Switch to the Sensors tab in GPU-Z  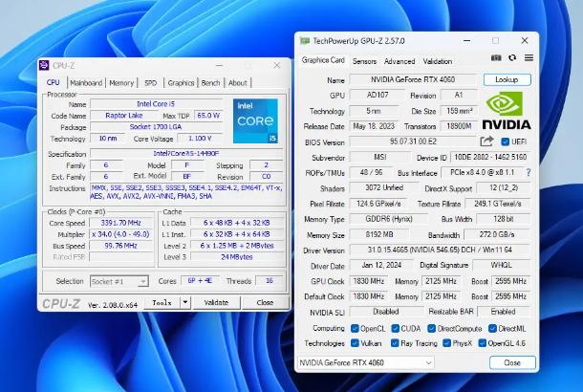(x=364, y=61)
